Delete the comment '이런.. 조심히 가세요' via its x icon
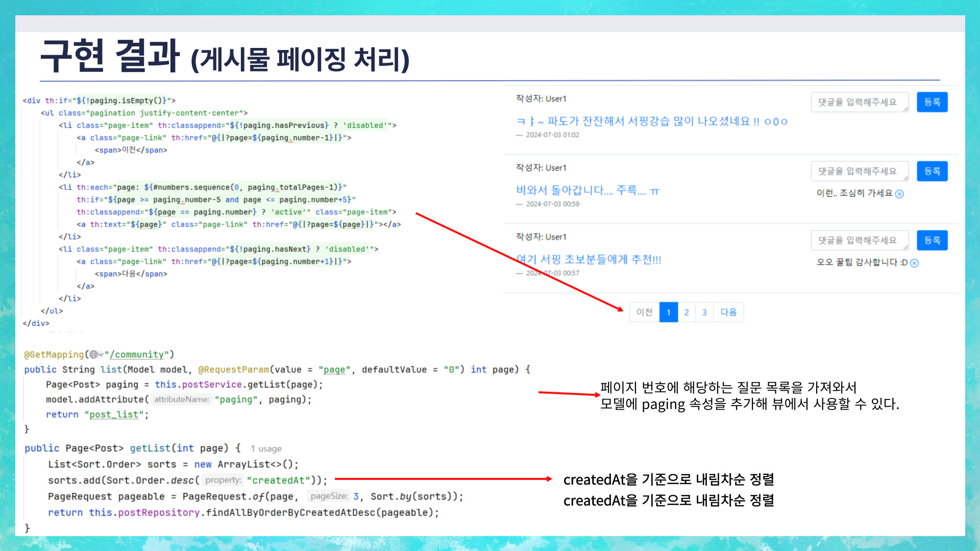980x551 pixels. (899, 194)
